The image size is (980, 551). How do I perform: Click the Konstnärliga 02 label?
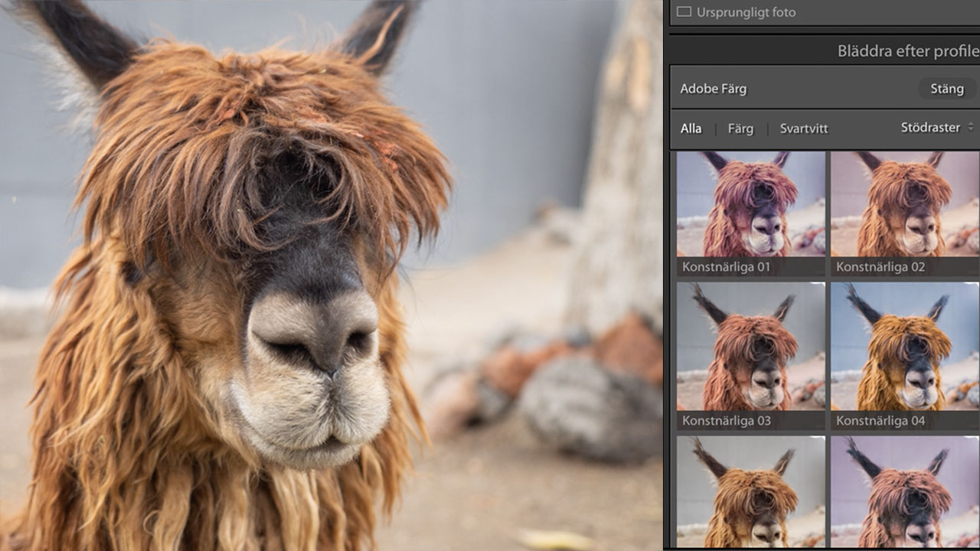pyautogui.click(x=880, y=267)
